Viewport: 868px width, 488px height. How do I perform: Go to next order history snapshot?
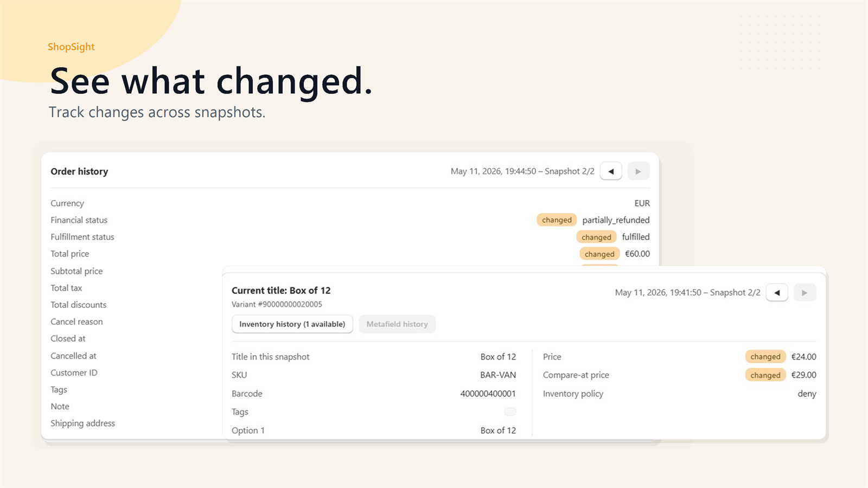pyautogui.click(x=639, y=171)
